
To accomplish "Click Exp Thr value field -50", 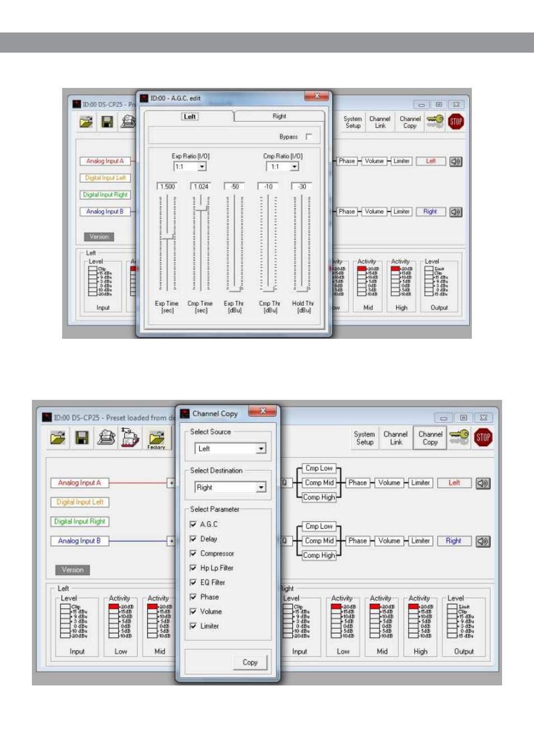I will (235, 186).
